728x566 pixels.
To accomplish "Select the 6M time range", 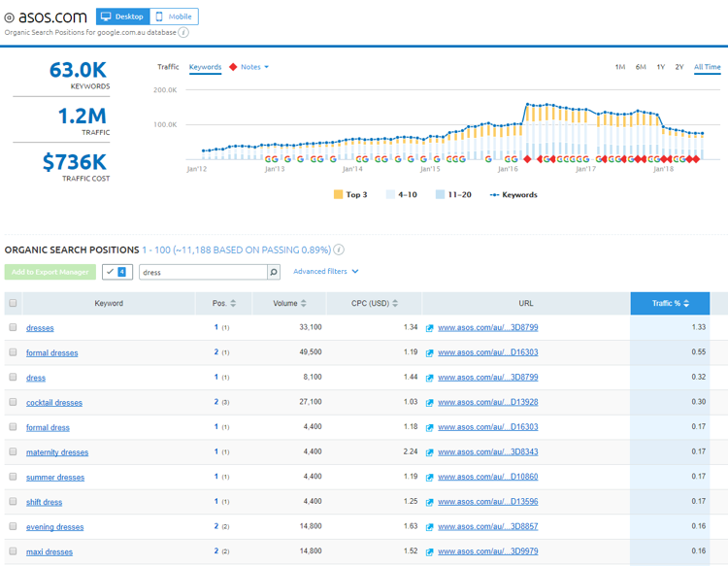I will (x=641, y=67).
